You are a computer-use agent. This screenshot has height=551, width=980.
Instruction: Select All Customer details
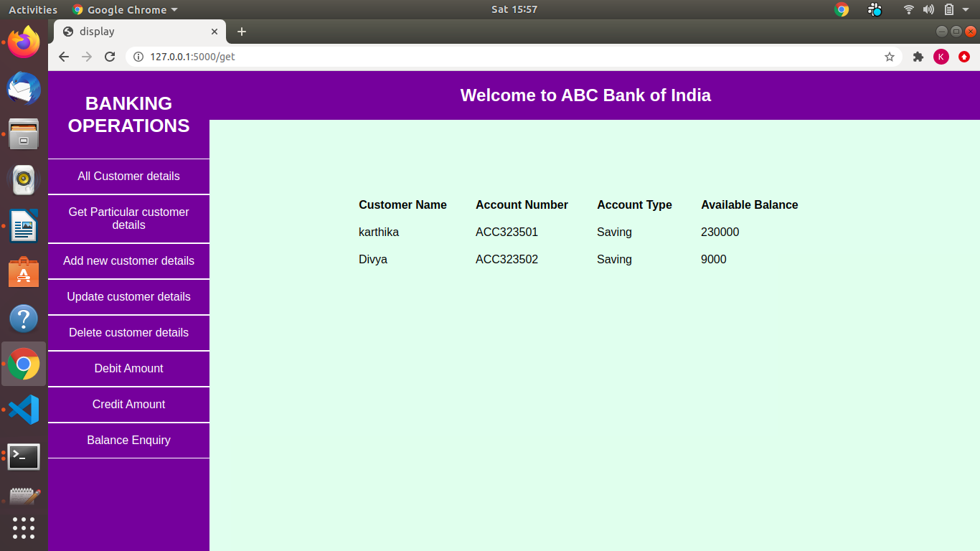[x=128, y=176]
